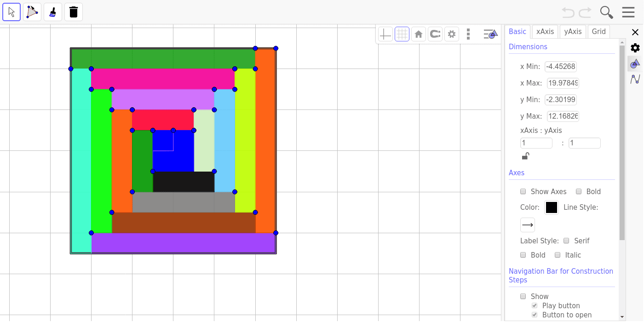Enable the Bold axes checkbox
644x322 pixels.
point(579,191)
